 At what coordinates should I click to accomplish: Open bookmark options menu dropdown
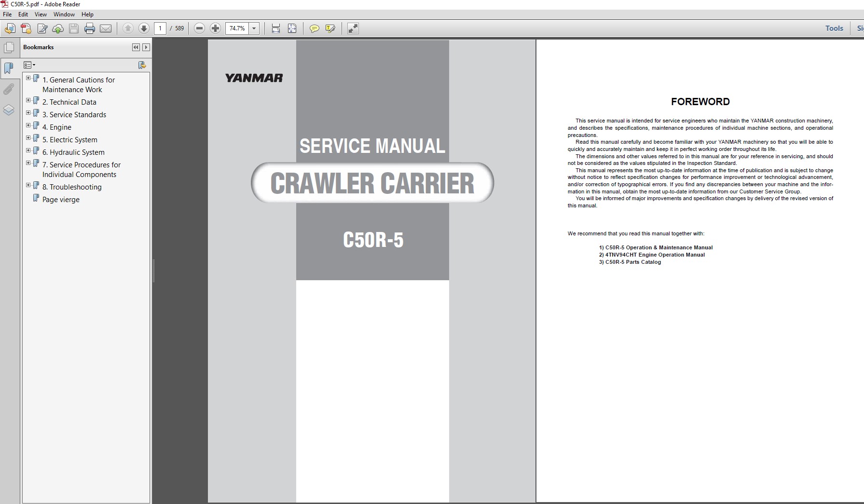coord(29,65)
